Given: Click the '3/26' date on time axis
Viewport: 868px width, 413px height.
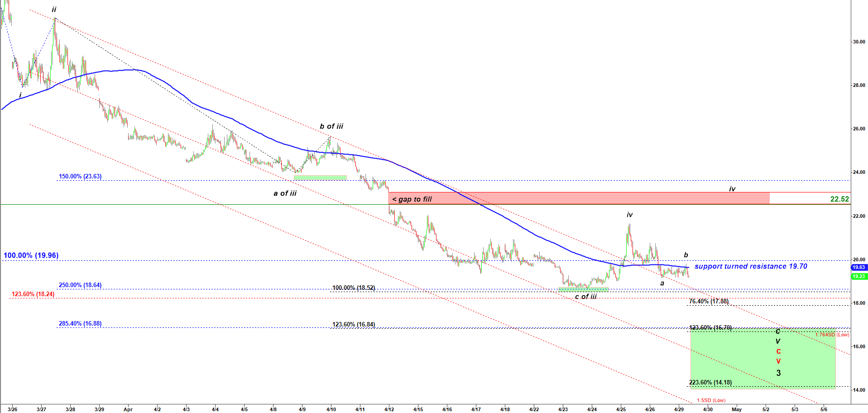Looking at the screenshot, I should click(12, 409).
